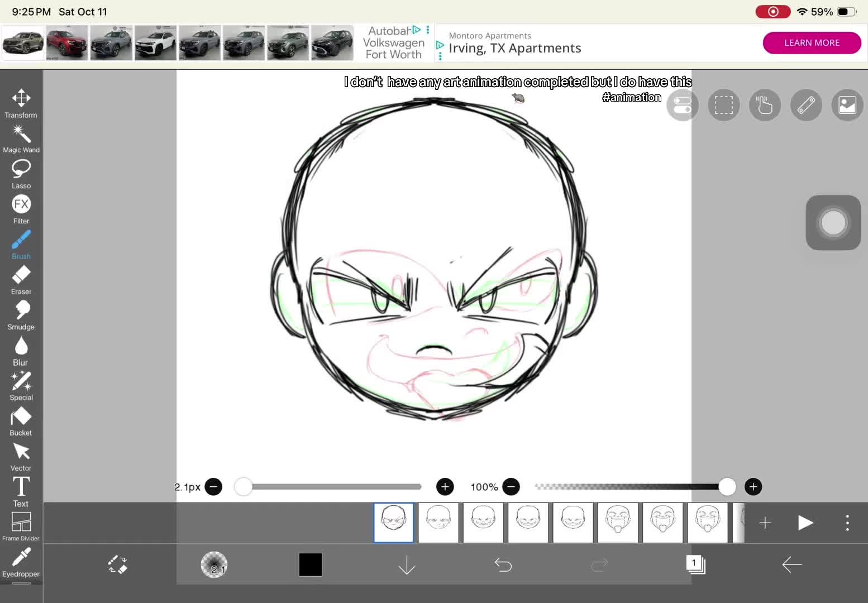Open the layers panel showing 1

tap(696, 564)
